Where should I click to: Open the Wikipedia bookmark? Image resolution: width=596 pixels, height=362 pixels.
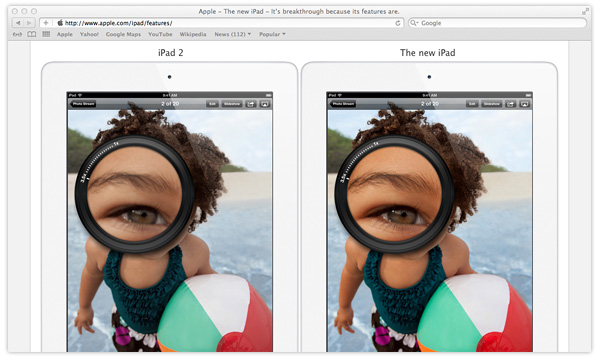click(x=193, y=34)
